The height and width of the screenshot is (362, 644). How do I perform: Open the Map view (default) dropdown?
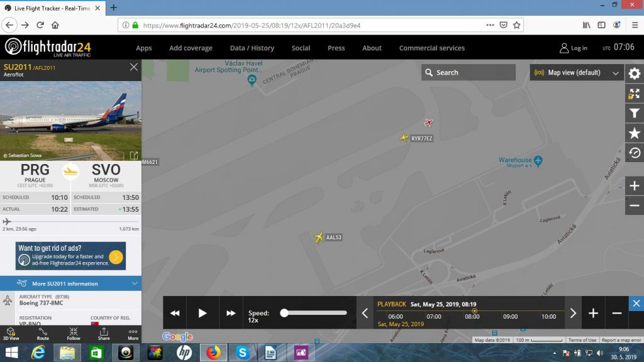[577, 72]
